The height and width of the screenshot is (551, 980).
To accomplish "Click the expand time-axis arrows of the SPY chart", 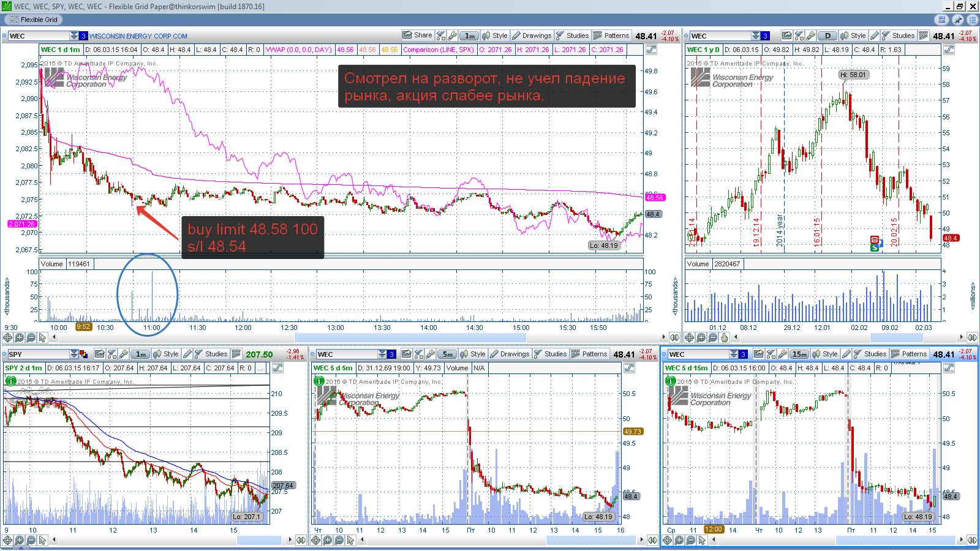I will pyautogui.click(x=301, y=540).
